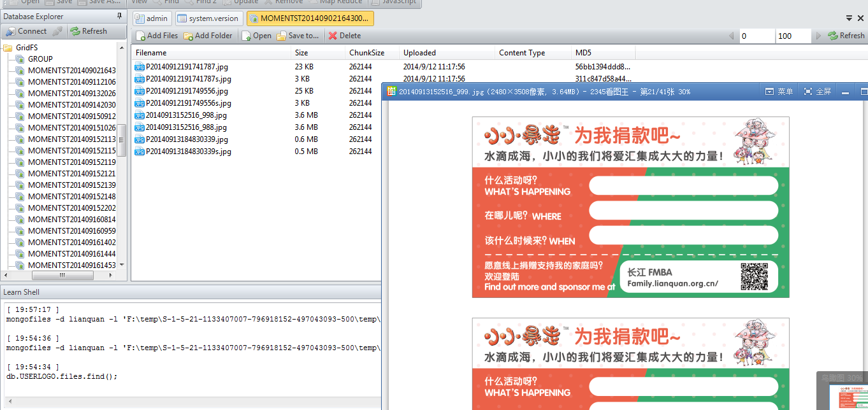This screenshot has height=410, width=868.
Task: Open MOMENTST201409112106 bucket
Action: click(x=66, y=81)
